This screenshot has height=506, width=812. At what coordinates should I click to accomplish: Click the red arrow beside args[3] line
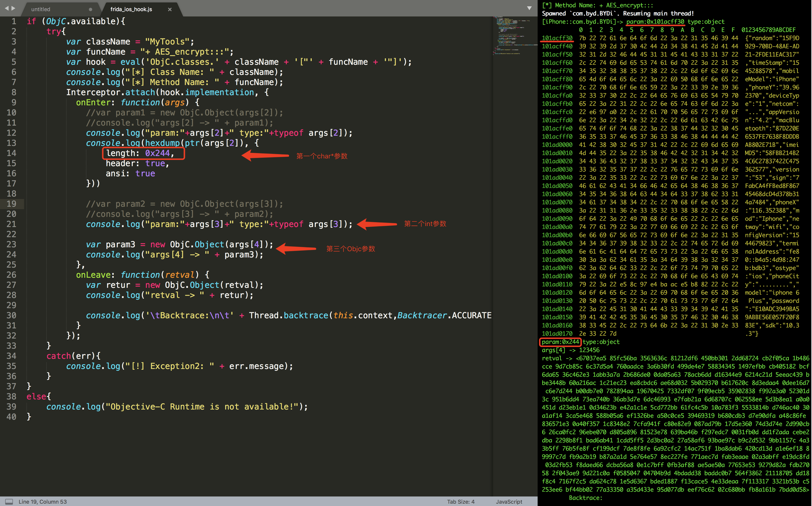click(377, 224)
